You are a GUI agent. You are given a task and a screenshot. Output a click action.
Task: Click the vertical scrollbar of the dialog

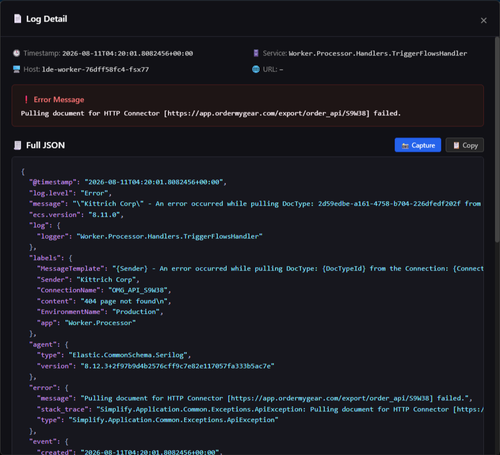497,140
